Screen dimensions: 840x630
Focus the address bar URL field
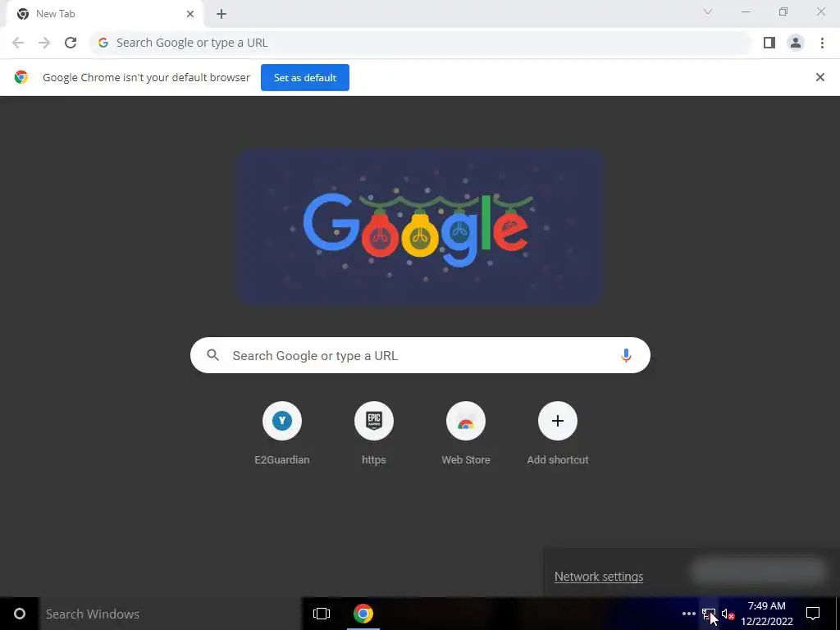tap(421, 43)
